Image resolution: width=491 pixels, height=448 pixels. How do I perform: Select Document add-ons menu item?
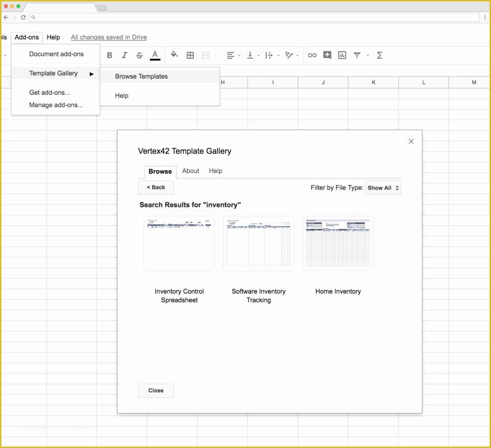(55, 54)
